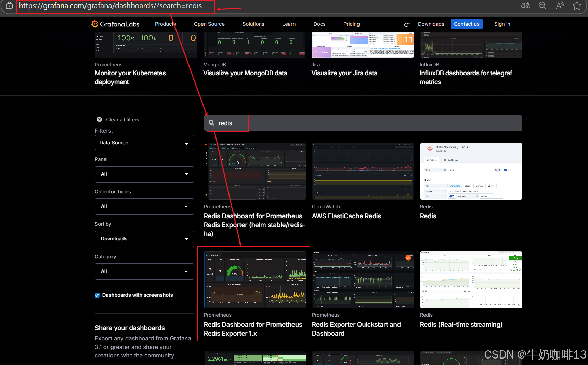Click the MongoDB dashboard thumbnail
The width and height of the screenshot is (588, 365).
[x=254, y=45]
